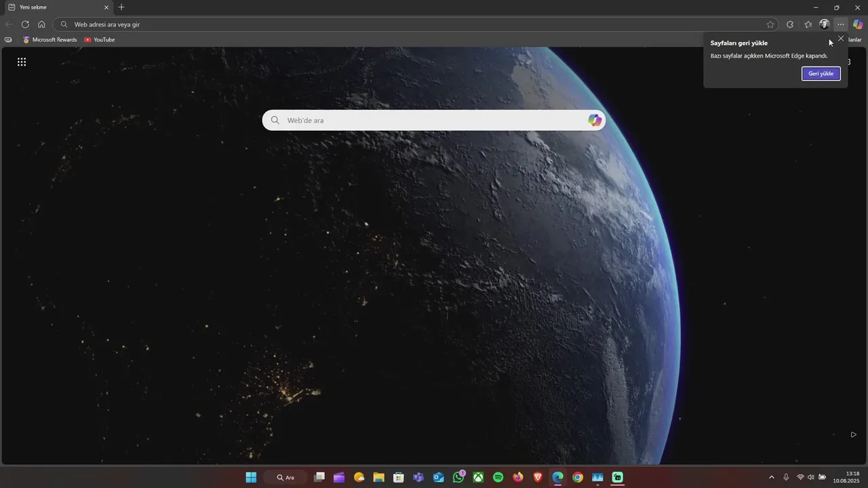Open Firefox from the taskbar
The width and height of the screenshot is (868, 488).
[518, 477]
